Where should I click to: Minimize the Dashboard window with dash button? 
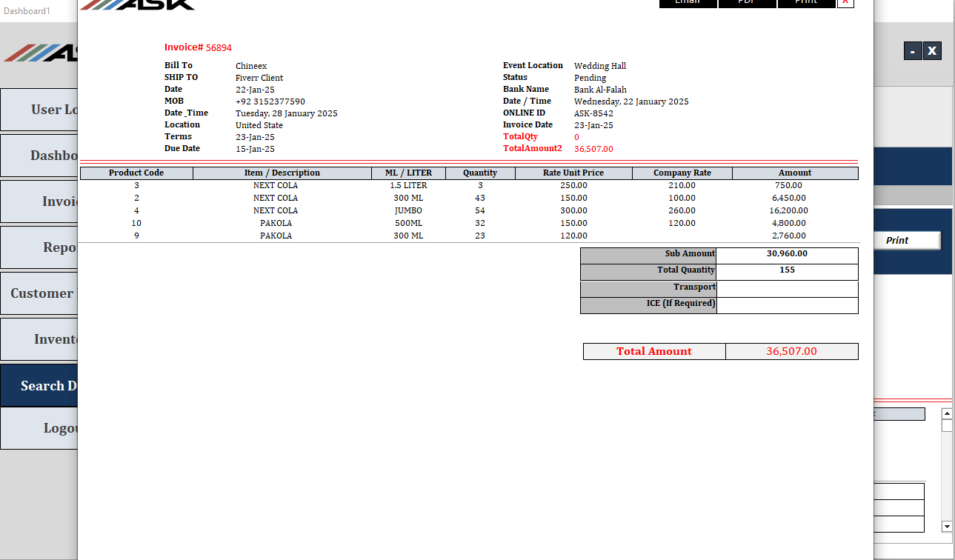pyautogui.click(x=913, y=51)
